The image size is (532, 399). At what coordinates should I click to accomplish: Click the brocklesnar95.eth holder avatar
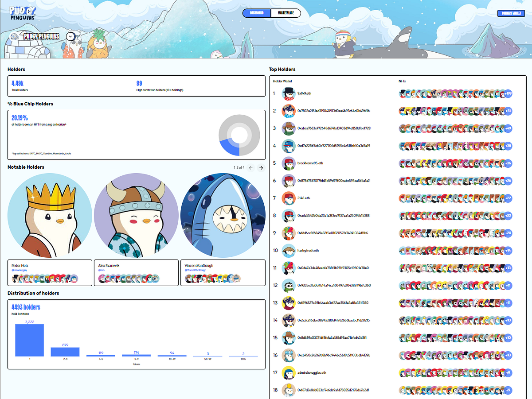pos(289,163)
